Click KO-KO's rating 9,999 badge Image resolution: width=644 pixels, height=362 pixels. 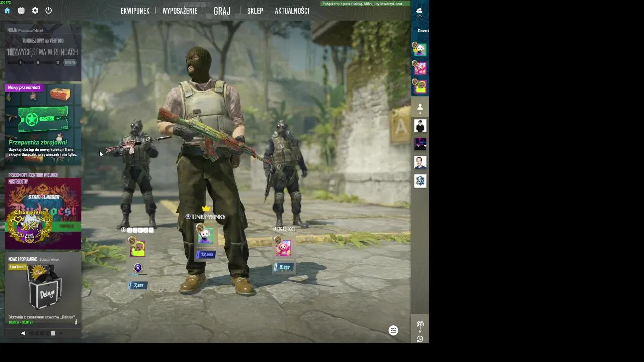(284, 267)
